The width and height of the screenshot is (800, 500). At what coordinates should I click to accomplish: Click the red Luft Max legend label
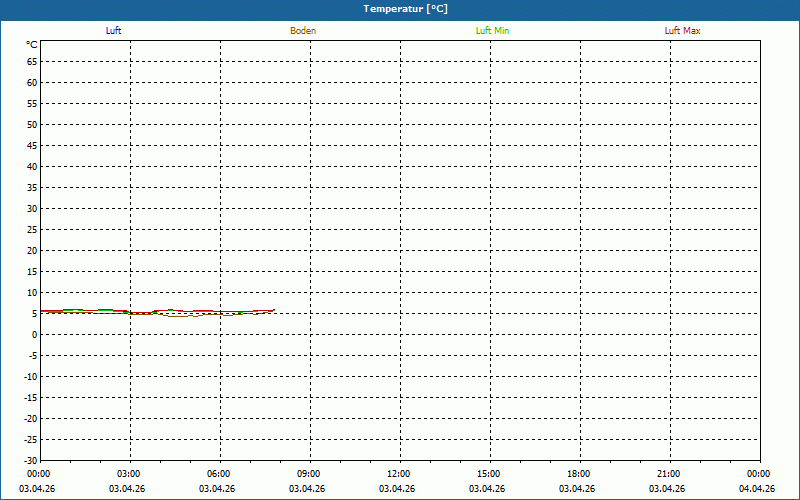[x=682, y=31]
